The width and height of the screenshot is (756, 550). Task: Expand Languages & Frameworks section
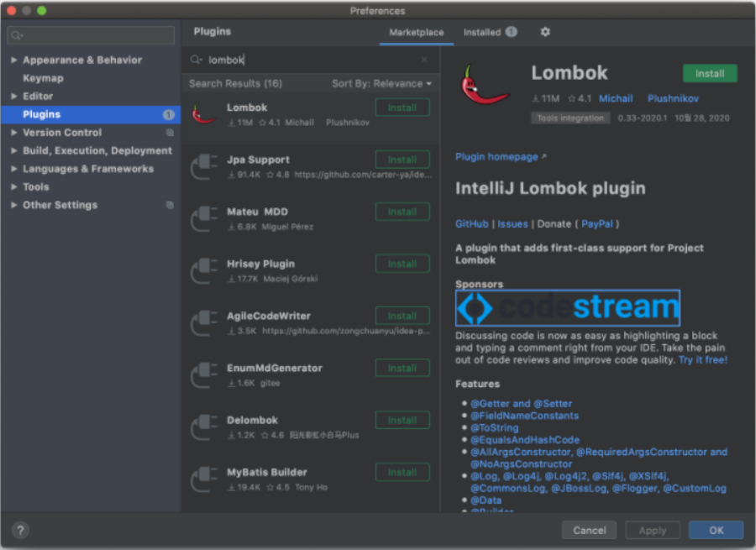pos(14,169)
